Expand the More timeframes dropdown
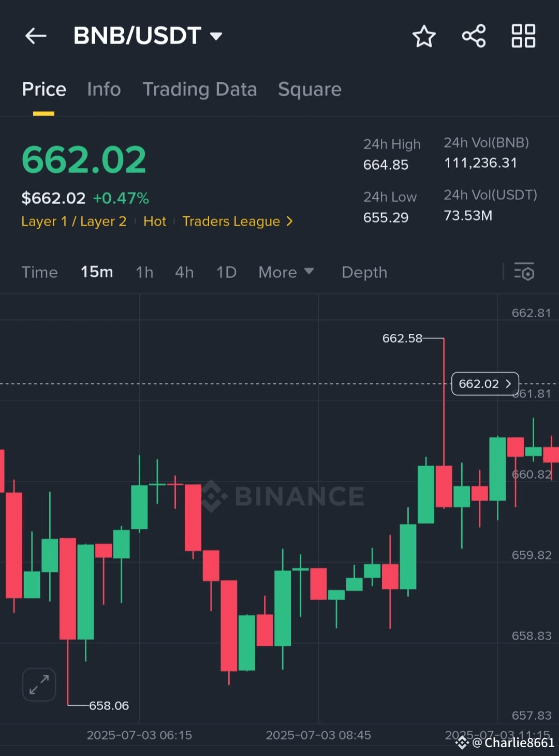Screen dimensions: 559x756 (286, 272)
